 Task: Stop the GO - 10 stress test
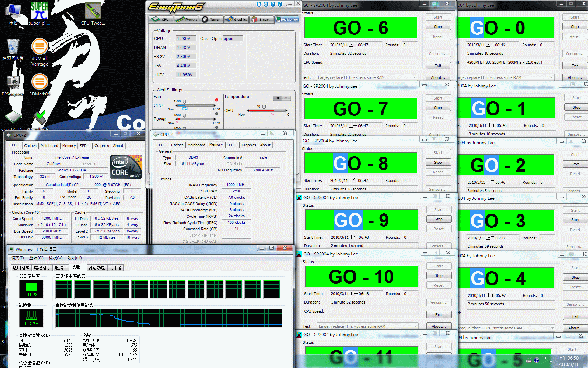(x=439, y=275)
